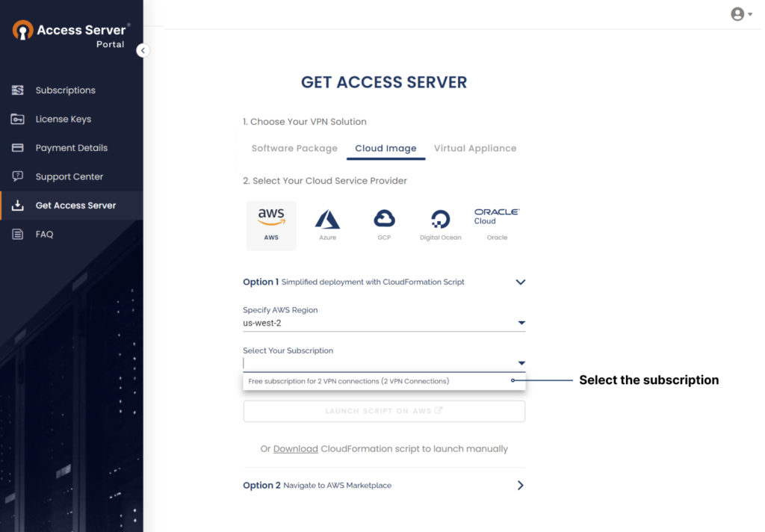Select Digital Ocean as cloud provider
Image resolution: width=765 pixels, height=532 pixels.
441,226
